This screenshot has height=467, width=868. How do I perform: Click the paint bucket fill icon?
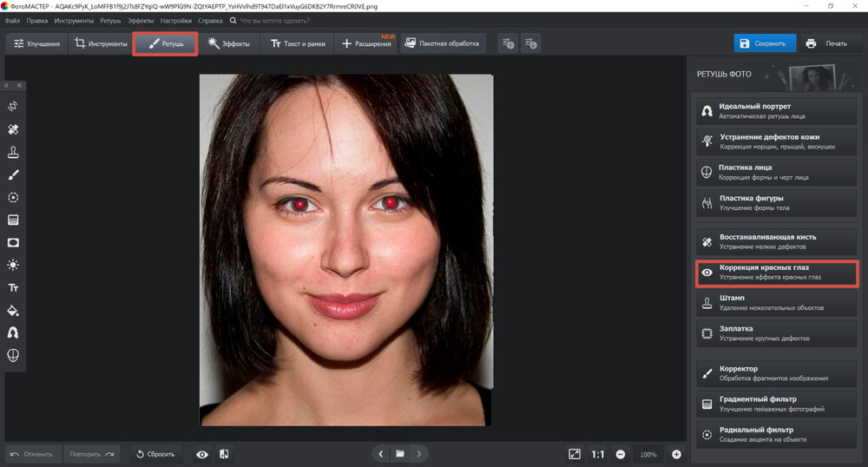[14, 310]
